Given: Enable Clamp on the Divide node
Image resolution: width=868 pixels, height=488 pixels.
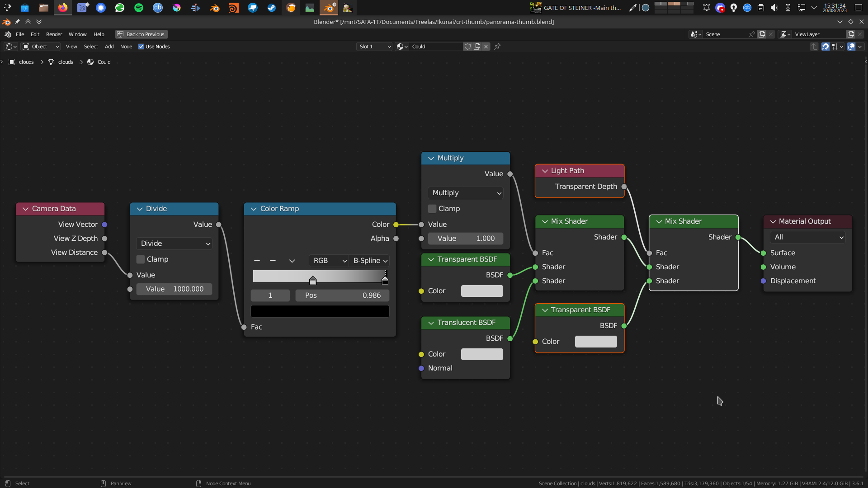Looking at the screenshot, I should coord(141,259).
